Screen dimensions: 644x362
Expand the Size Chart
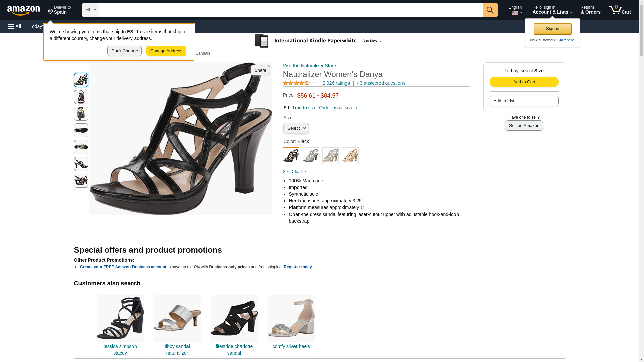(x=295, y=172)
